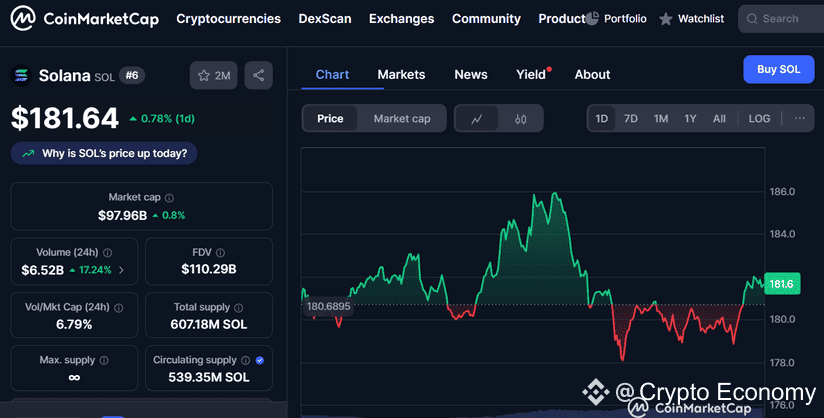The height and width of the screenshot is (418, 824).
Task: Toggle chart to Market cap view
Action: [x=402, y=119]
